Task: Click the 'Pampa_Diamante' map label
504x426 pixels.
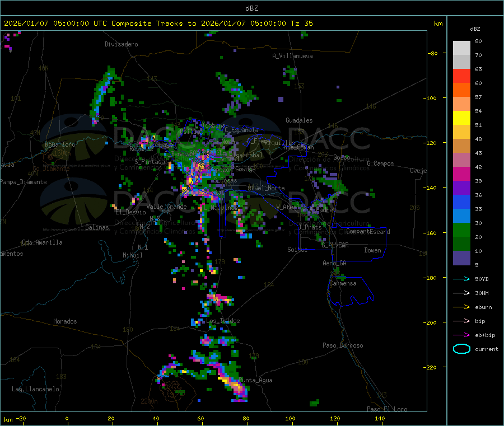Action: [24, 182]
